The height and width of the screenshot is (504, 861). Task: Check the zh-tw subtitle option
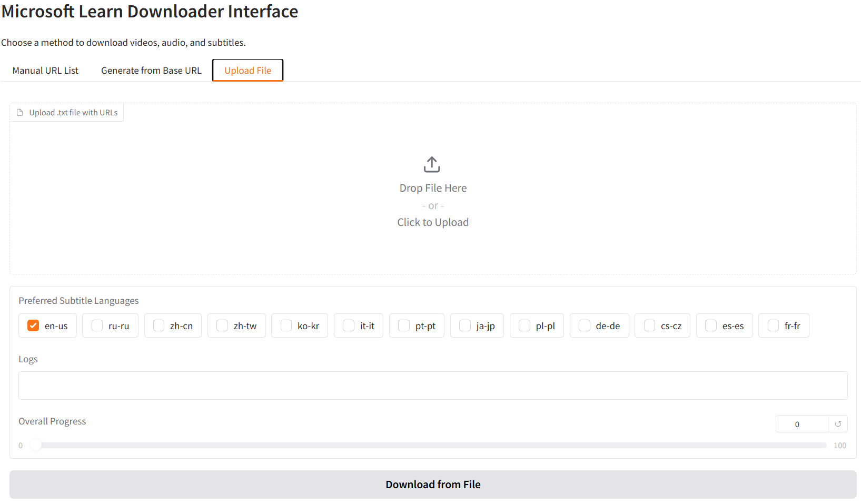[x=222, y=325]
